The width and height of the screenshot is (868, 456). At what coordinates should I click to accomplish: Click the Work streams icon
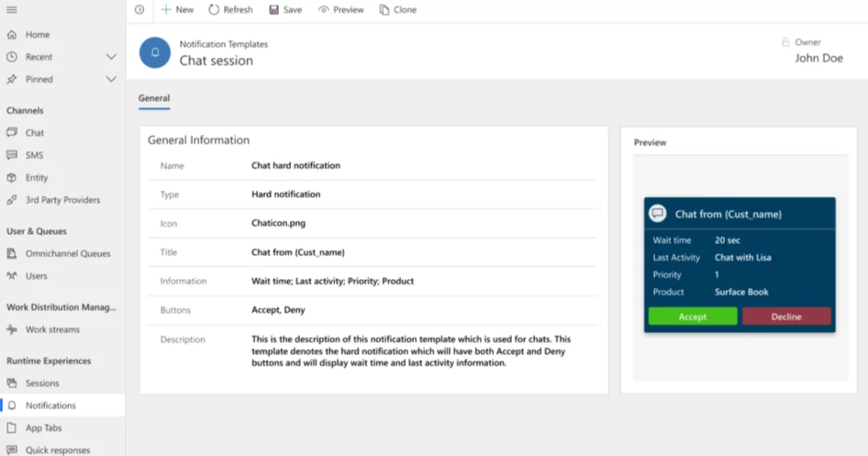point(12,329)
